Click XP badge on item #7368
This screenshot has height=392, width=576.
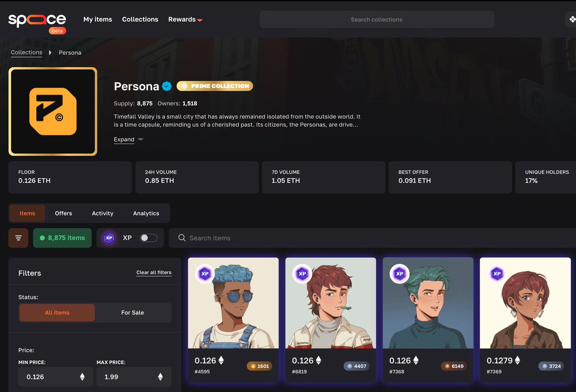point(399,274)
